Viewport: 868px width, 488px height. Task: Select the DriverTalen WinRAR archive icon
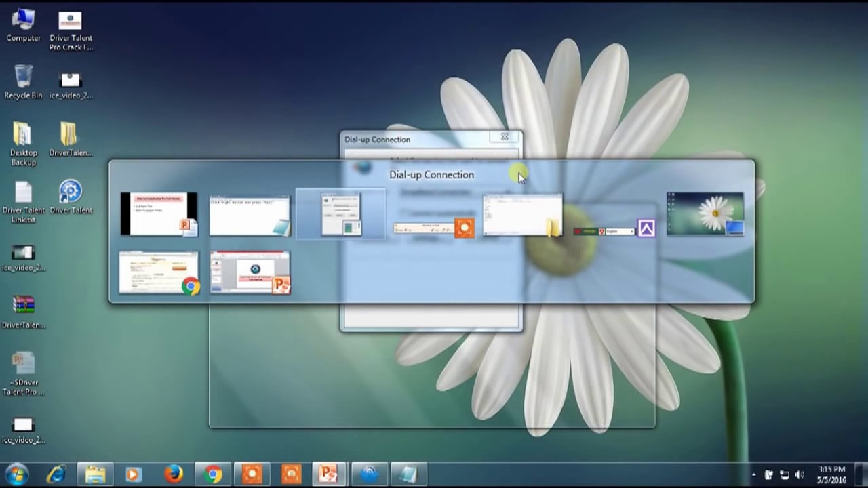click(x=23, y=312)
